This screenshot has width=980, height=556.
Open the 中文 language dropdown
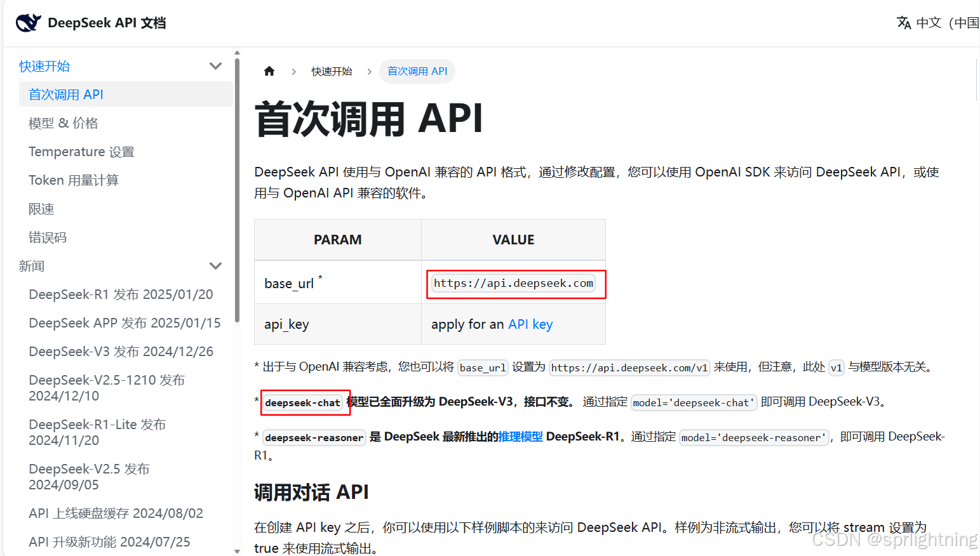click(938, 23)
